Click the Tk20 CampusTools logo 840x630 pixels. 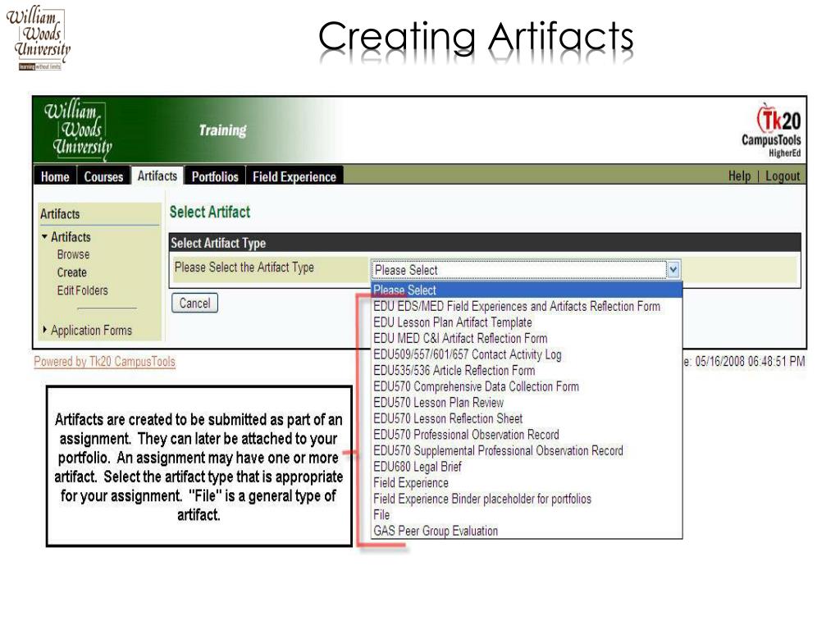click(x=771, y=130)
